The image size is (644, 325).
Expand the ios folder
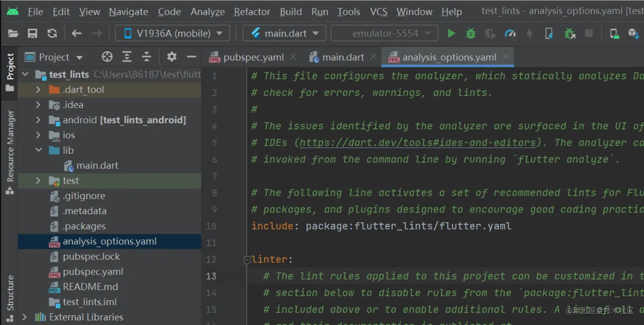coord(38,135)
